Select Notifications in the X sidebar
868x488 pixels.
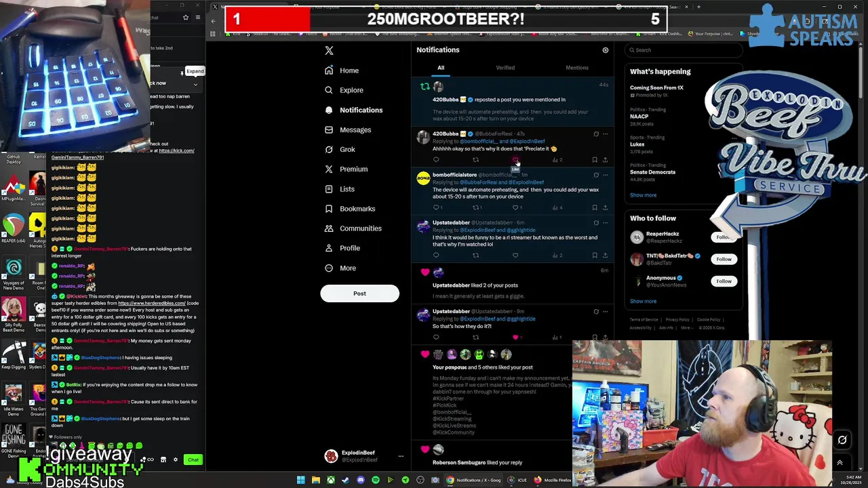pyautogui.click(x=353, y=110)
